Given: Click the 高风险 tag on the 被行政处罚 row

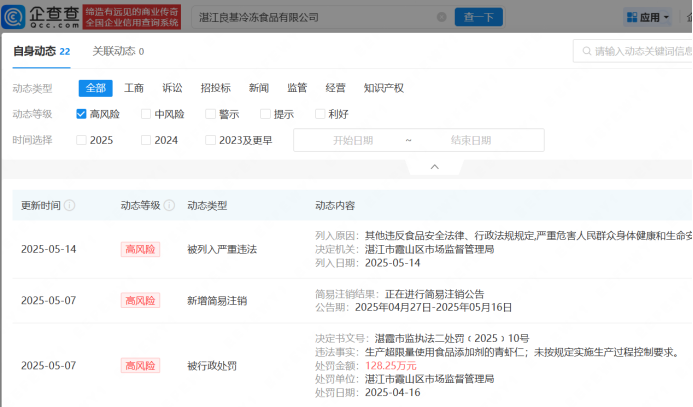Looking at the screenshot, I should tap(140, 365).
